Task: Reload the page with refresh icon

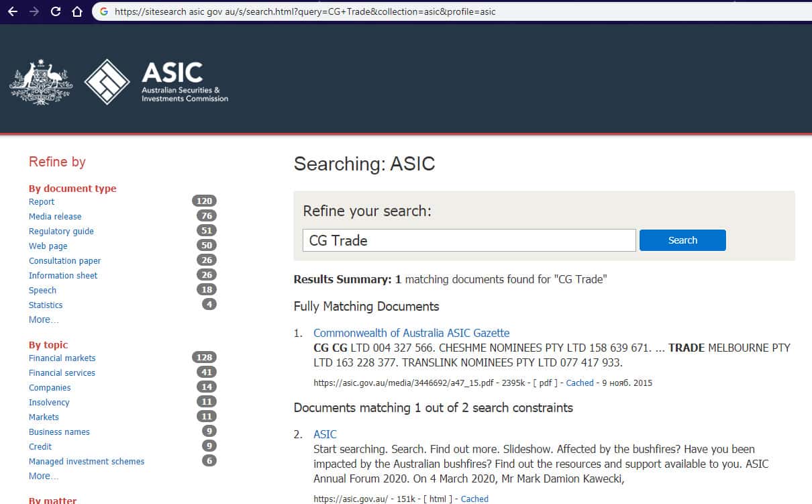Action: click(56, 11)
